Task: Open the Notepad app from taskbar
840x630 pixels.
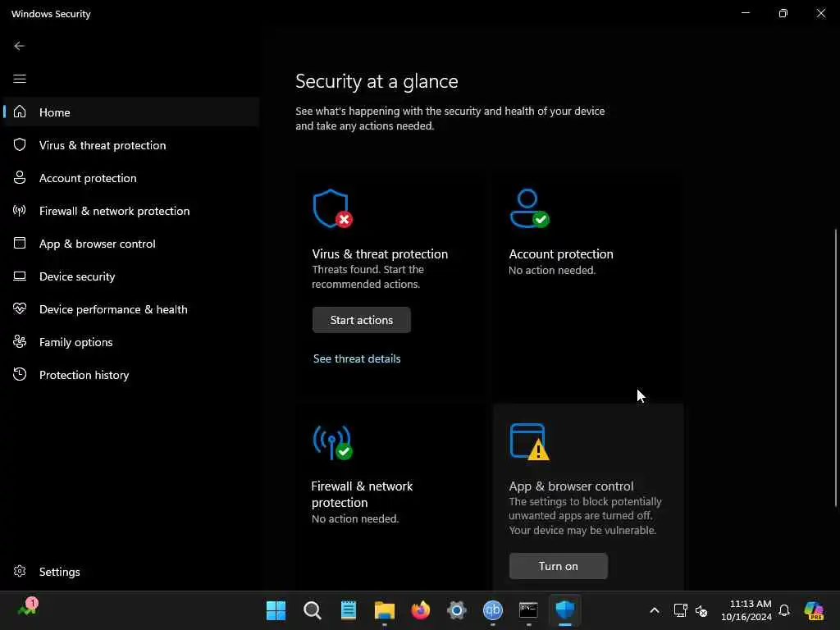Action: click(x=348, y=610)
